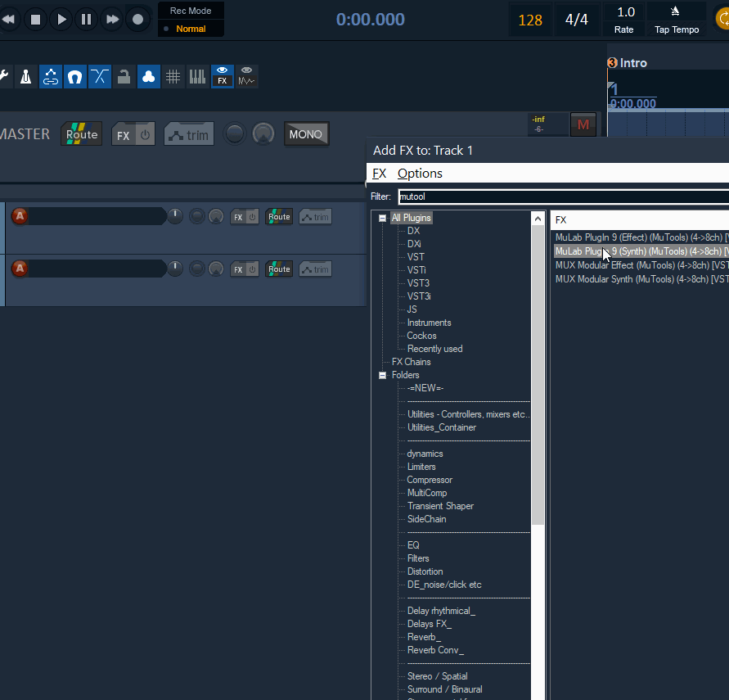Open the Options menu in Add FX dialog
This screenshot has width=729, height=700.
click(x=420, y=174)
